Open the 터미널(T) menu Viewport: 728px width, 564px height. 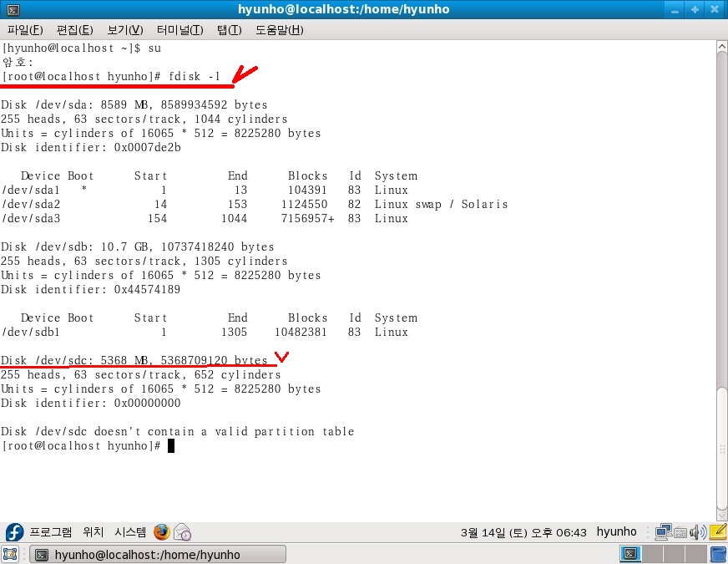point(179,30)
